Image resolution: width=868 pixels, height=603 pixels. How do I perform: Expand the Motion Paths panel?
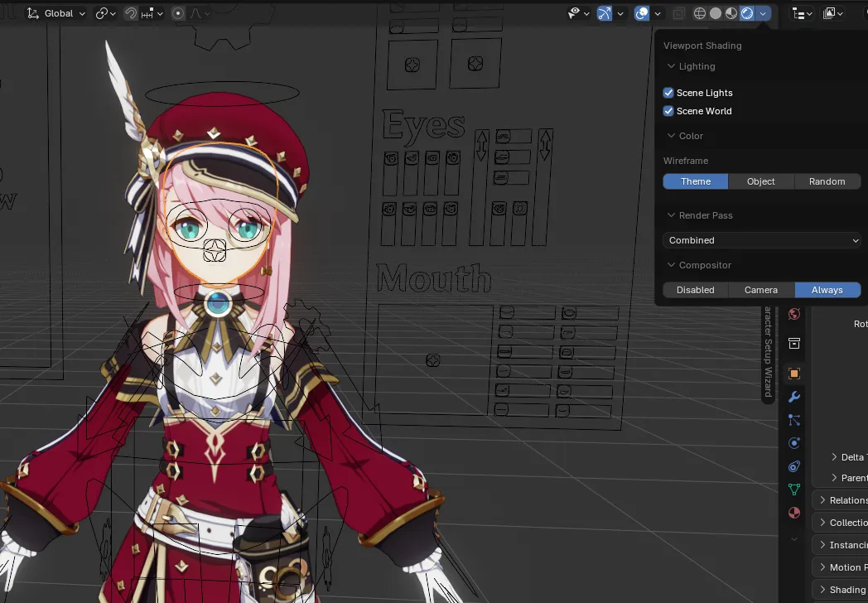pyautogui.click(x=841, y=567)
